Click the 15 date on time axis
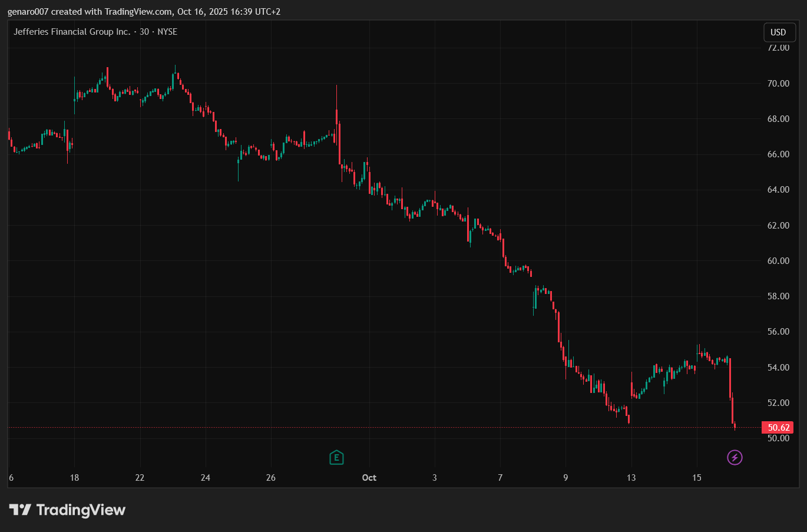 697,478
